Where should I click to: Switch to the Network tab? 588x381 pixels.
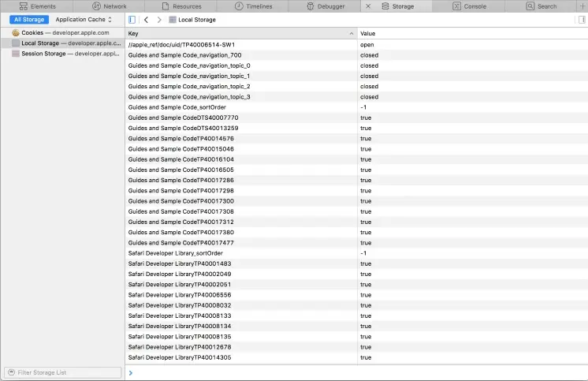pos(109,6)
